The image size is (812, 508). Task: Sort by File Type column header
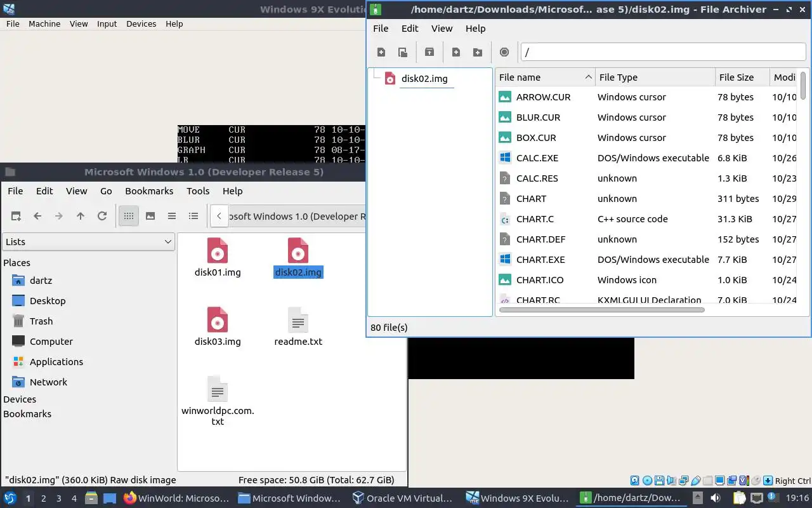point(655,77)
